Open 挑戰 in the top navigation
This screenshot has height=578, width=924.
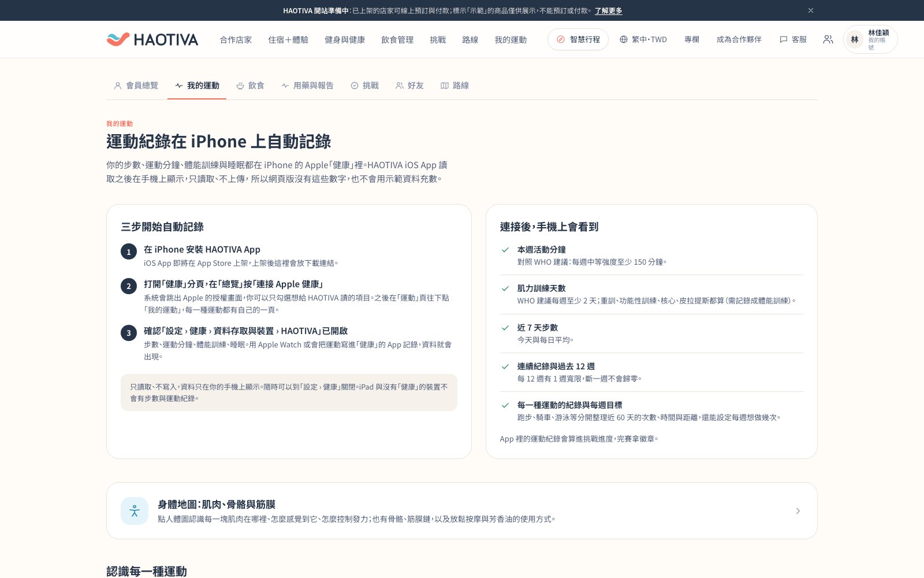(438, 39)
